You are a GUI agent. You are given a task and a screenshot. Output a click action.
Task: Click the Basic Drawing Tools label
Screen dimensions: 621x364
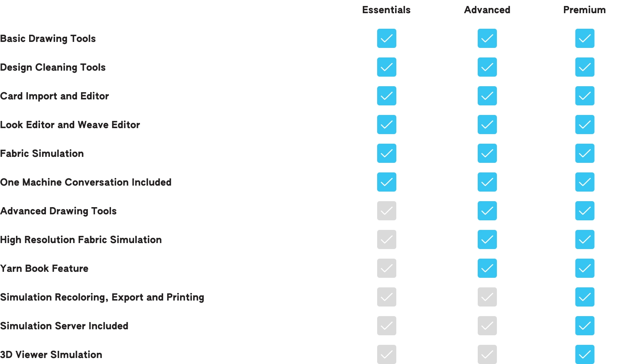(48, 39)
